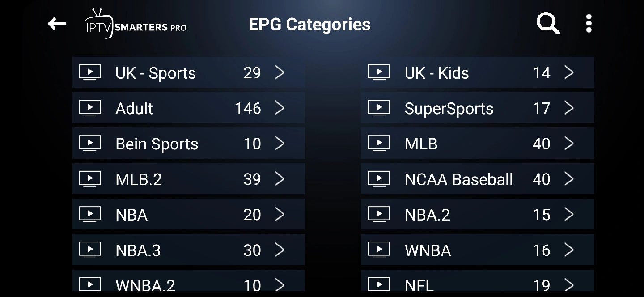This screenshot has height=297, width=644.
Task: Select the NFL category row
Action: pos(477,284)
